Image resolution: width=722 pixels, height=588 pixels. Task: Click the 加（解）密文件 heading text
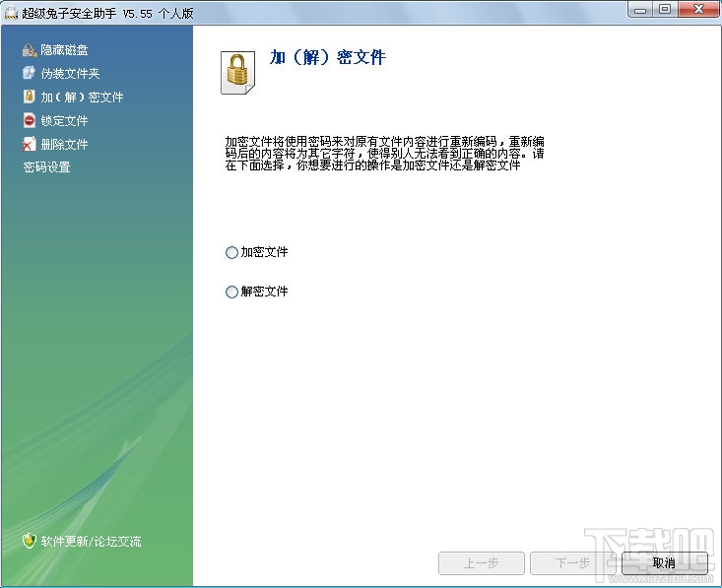tap(327, 57)
